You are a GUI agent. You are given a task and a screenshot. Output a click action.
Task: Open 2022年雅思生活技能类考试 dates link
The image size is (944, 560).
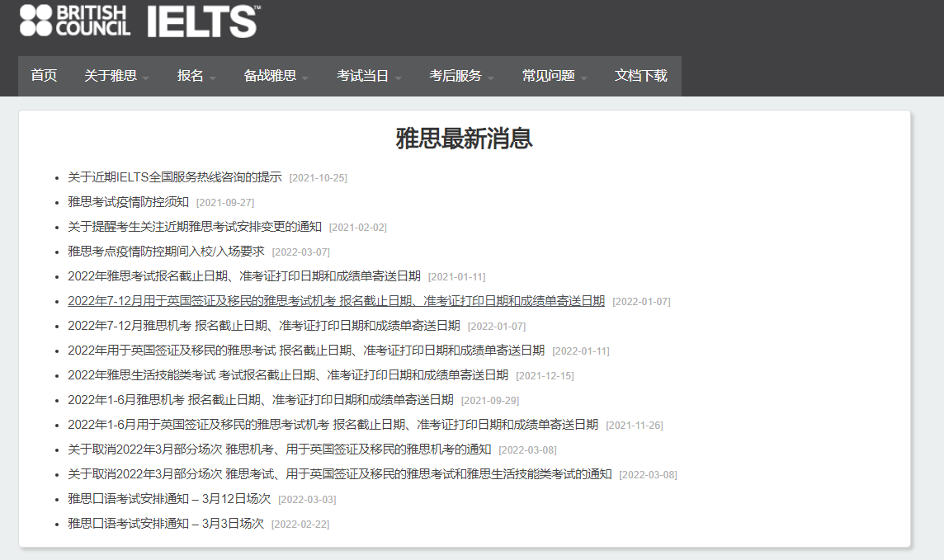[x=287, y=375]
